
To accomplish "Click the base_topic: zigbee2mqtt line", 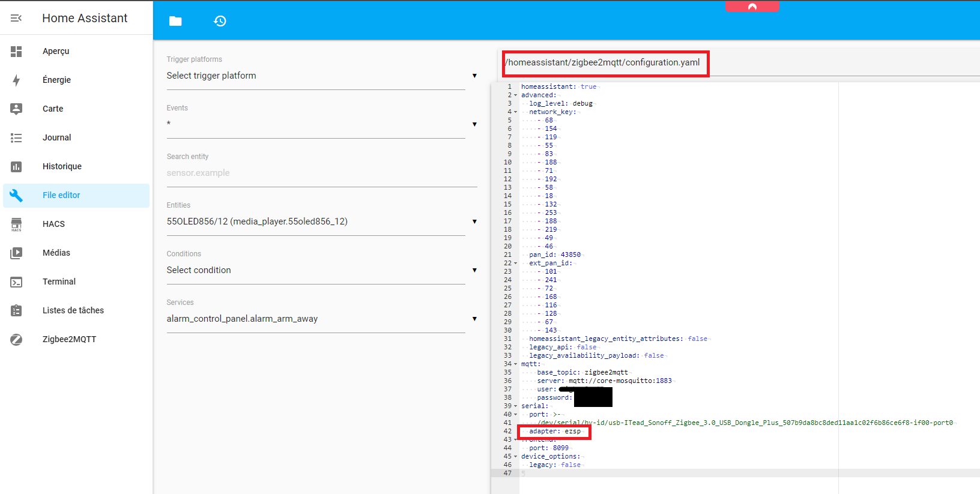I will pos(582,373).
